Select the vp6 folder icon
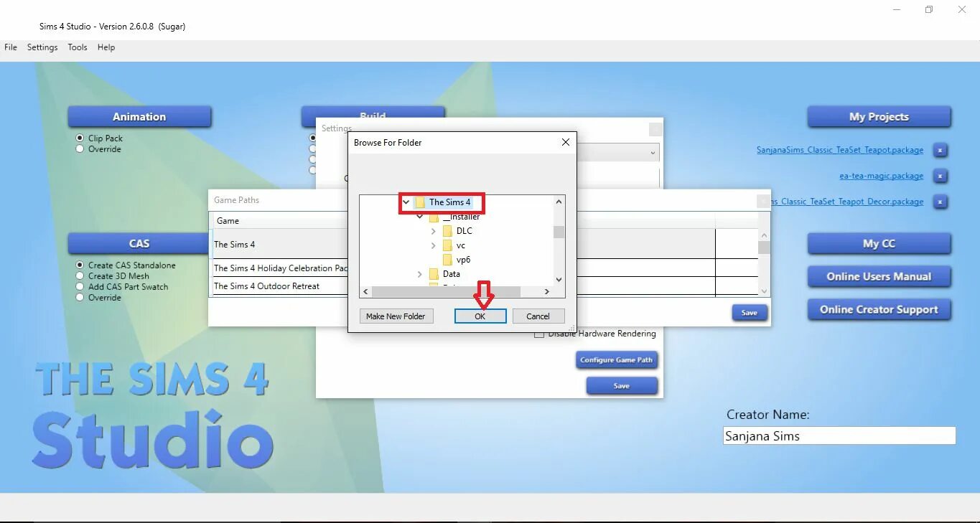 (447, 260)
